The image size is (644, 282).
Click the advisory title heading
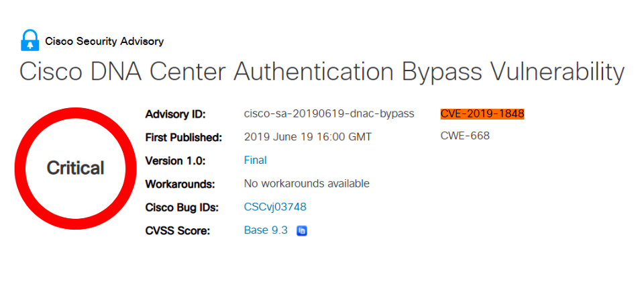pyautogui.click(x=322, y=72)
